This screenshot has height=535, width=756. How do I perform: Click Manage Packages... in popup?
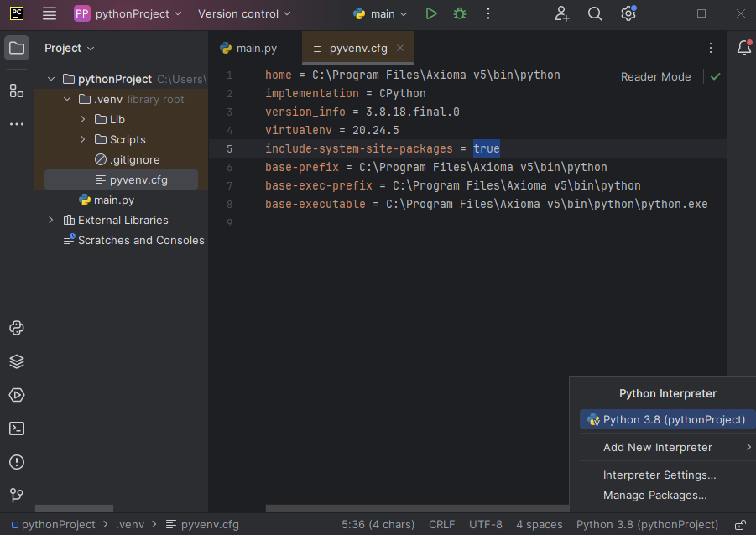[x=654, y=495]
